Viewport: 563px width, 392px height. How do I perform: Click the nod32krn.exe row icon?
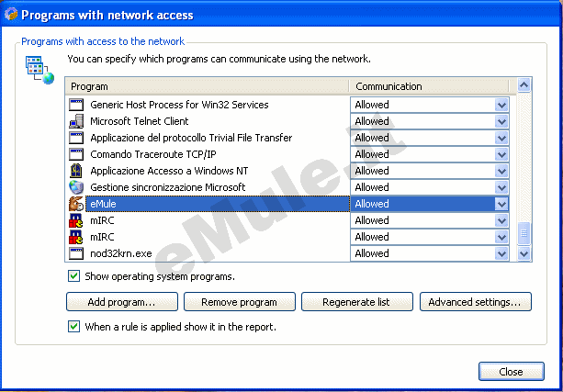76,253
